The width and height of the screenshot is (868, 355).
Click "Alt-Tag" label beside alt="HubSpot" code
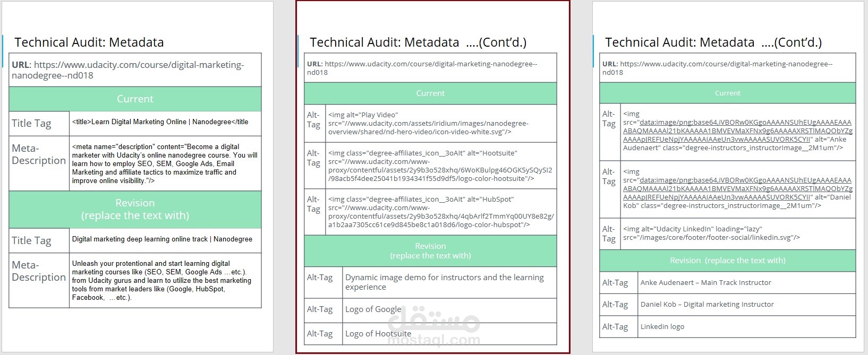(x=313, y=204)
